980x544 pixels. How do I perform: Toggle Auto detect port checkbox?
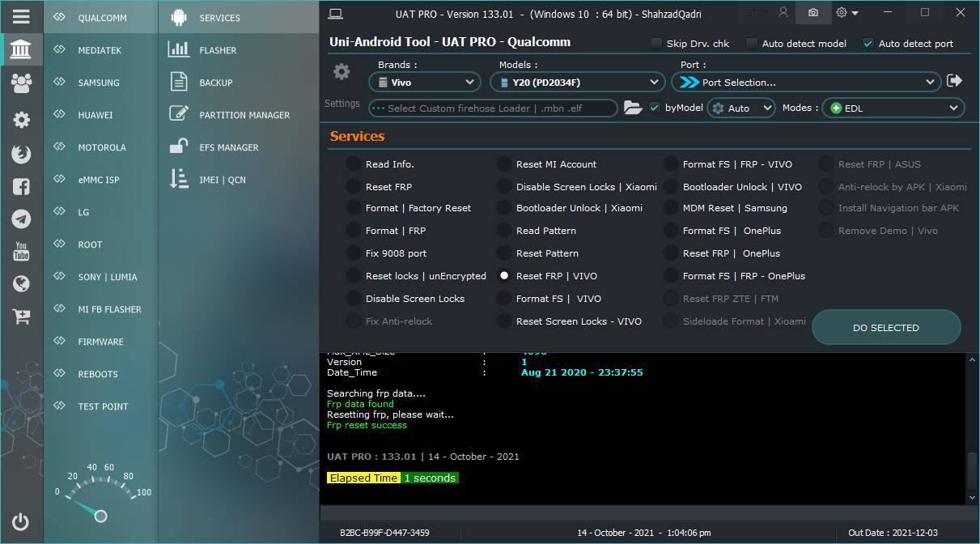[x=868, y=44]
